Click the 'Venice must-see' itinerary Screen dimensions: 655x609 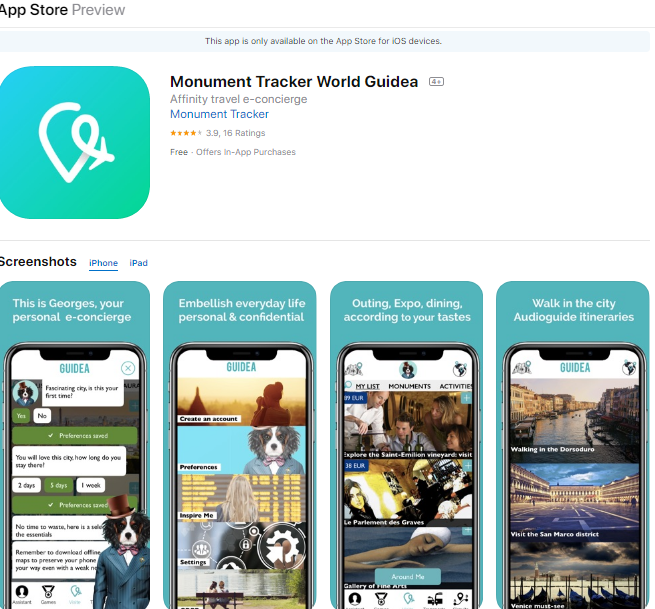tap(574, 576)
